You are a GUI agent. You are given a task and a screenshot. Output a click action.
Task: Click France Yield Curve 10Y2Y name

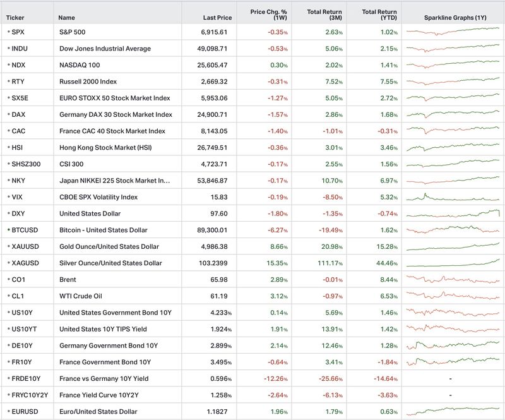pos(99,395)
